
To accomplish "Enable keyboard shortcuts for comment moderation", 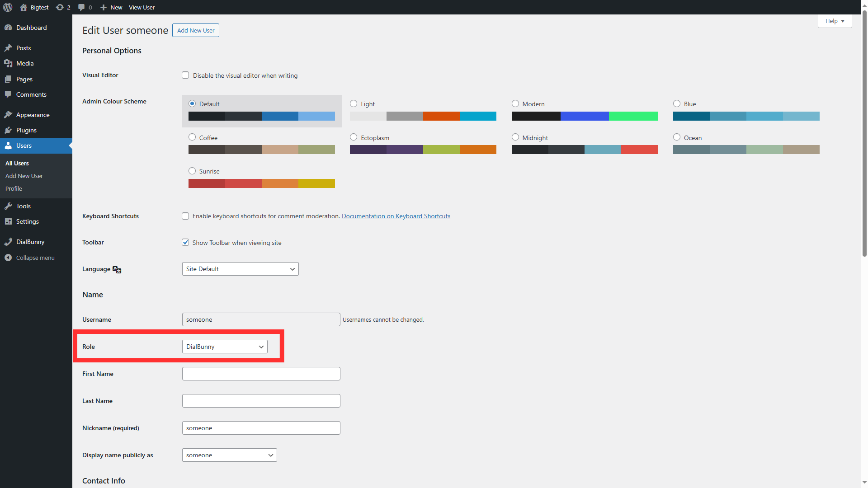I will [x=185, y=216].
